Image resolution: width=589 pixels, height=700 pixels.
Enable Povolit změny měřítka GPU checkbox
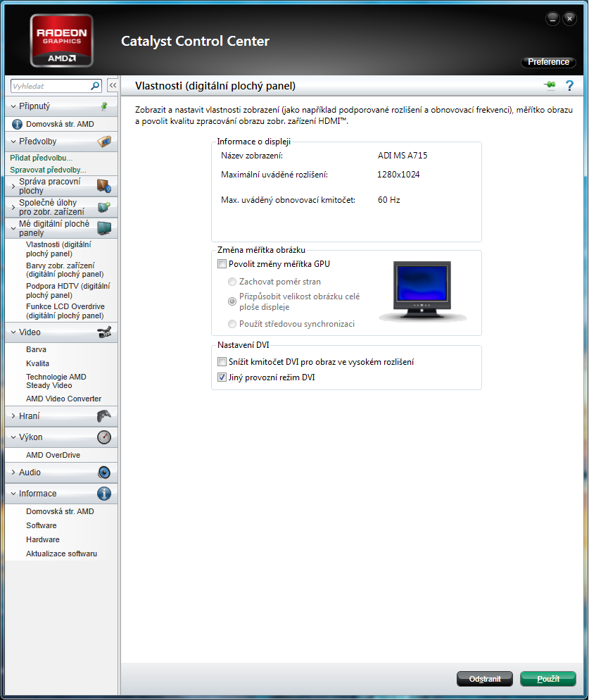click(x=222, y=264)
